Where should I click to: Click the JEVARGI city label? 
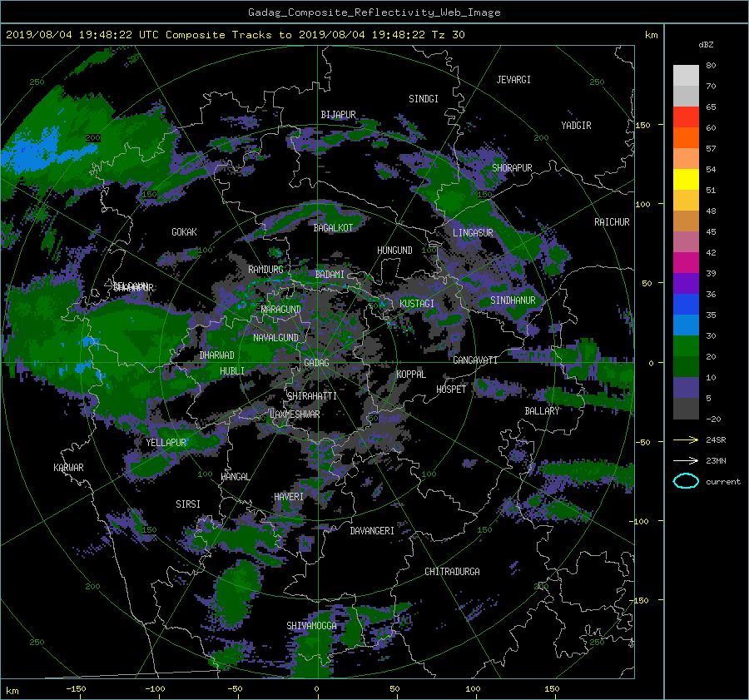513,80
